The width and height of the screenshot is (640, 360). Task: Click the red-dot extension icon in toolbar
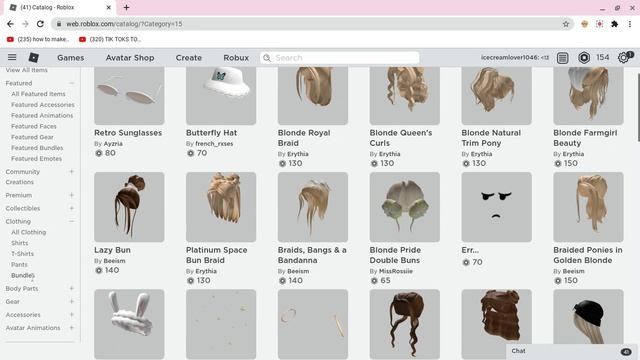[x=600, y=24]
